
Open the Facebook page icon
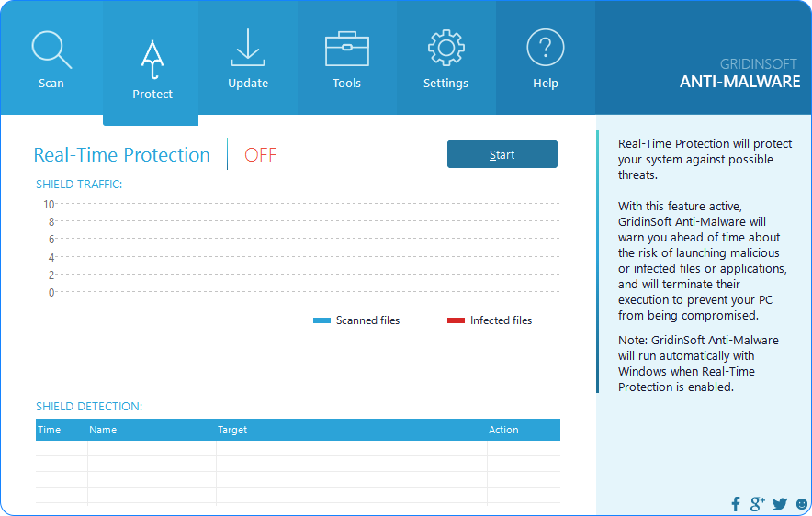pos(736,504)
